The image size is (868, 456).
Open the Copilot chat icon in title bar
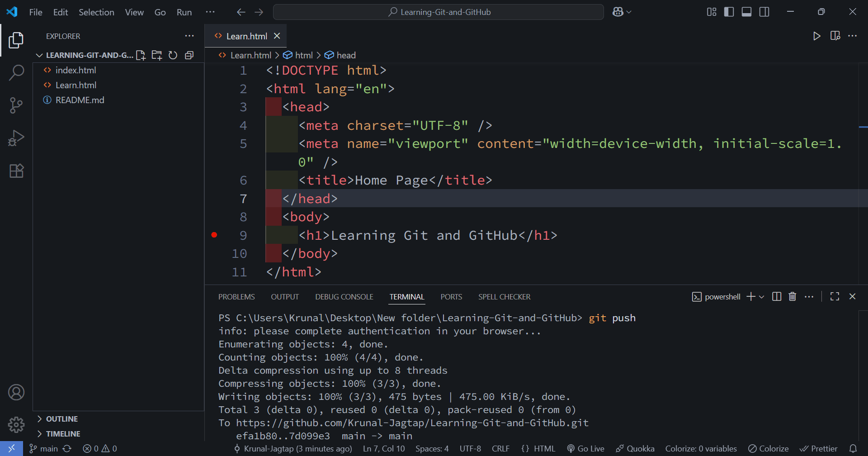click(x=618, y=12)
